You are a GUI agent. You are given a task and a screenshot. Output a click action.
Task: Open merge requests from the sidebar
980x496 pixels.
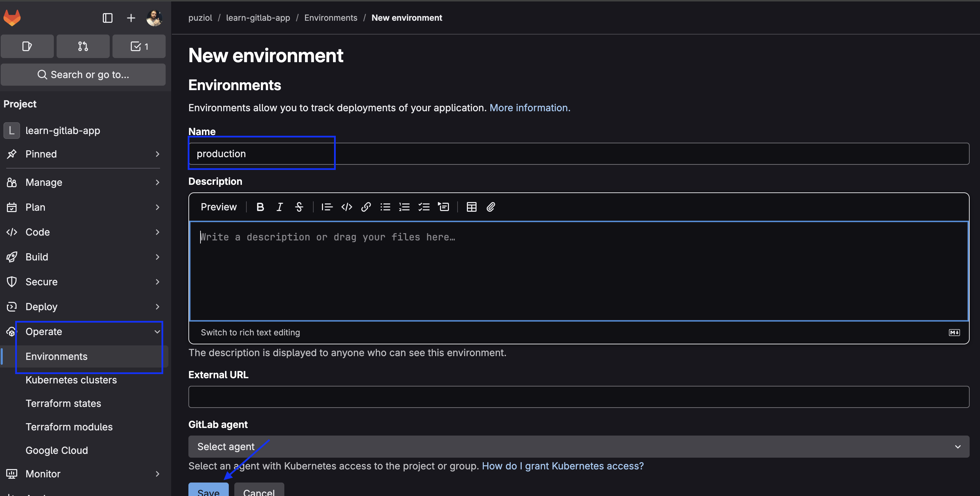tap(83, 46)
